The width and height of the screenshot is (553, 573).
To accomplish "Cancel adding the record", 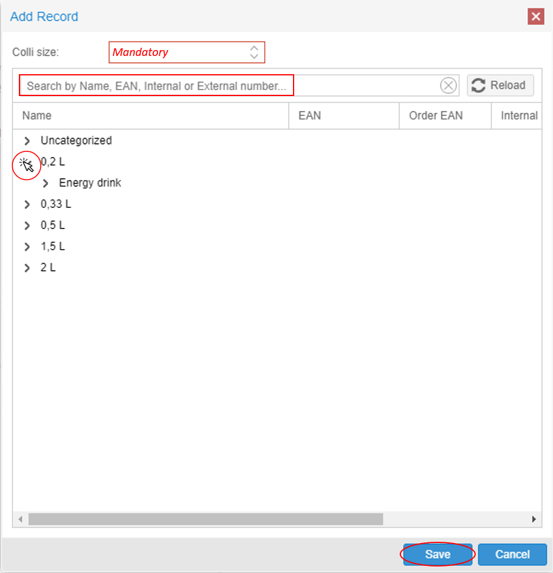I will 512,554.
